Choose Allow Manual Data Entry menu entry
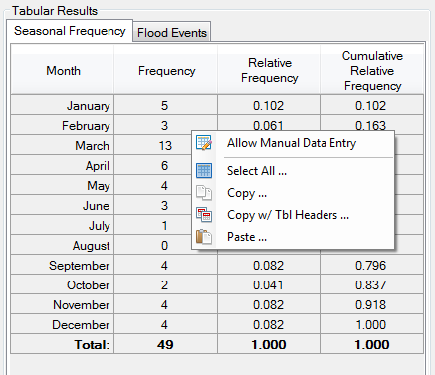The width and height of the screenshot is (435, 375). click(x=292, y=143)
